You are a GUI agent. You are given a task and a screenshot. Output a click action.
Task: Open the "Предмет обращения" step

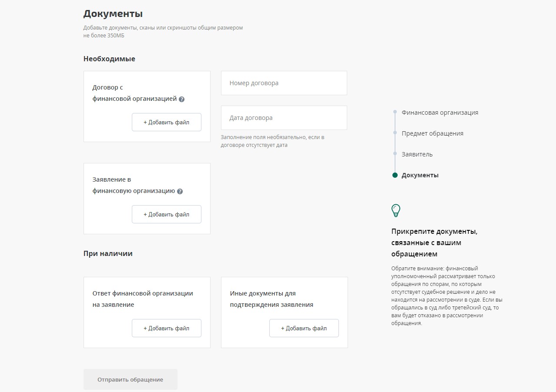(x=432, y=133)
